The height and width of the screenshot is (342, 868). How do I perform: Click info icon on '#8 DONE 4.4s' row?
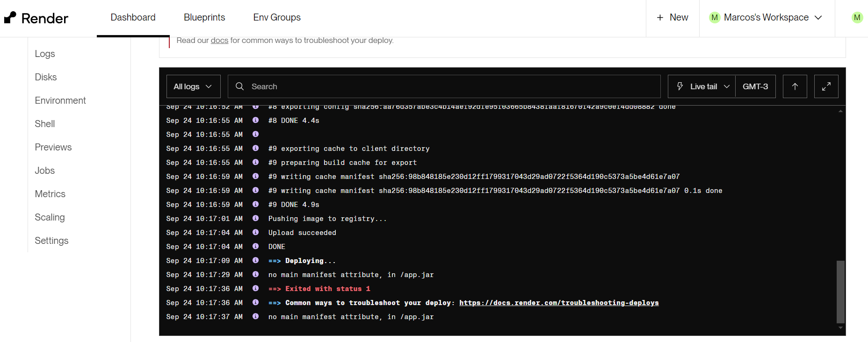[x=255, y=120]
